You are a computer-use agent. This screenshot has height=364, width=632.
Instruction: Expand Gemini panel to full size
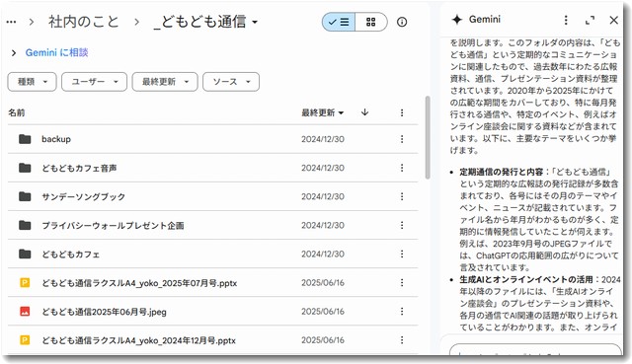pyautogui.click(x=591, y=20)
